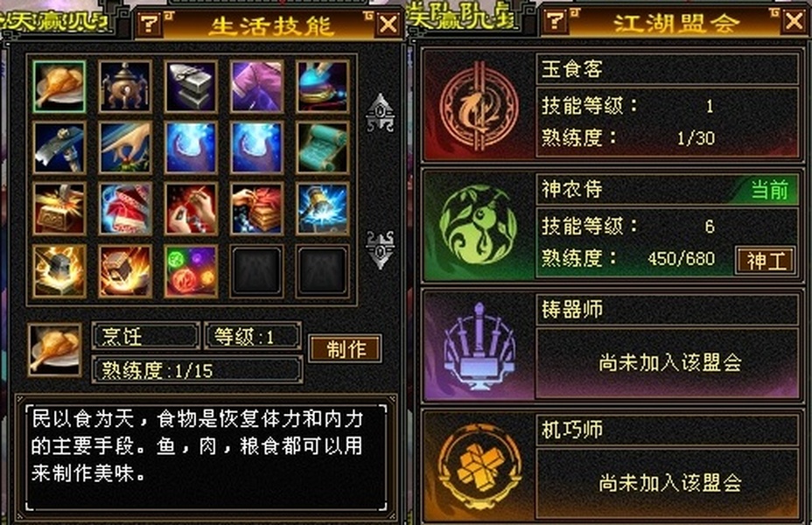Select the herb gathering hand skill icon
This screenshot has height=525, width=812.
[x=125, y=148]
